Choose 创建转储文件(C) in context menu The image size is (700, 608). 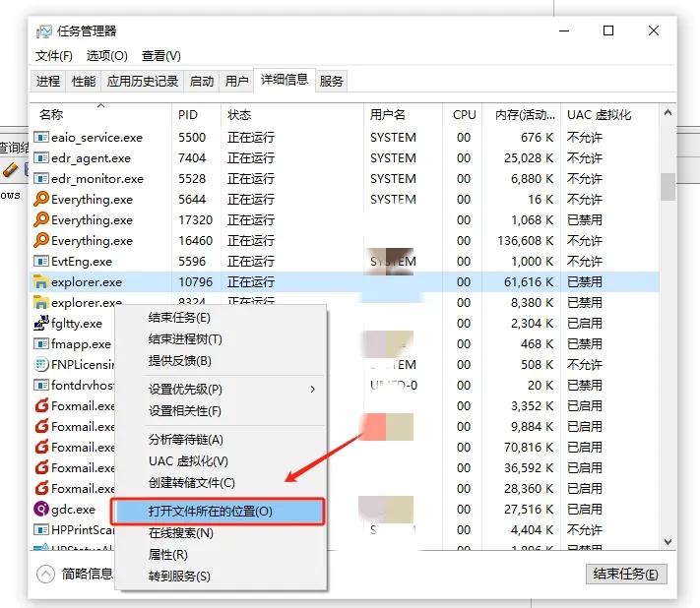click(x=221, y=483)
